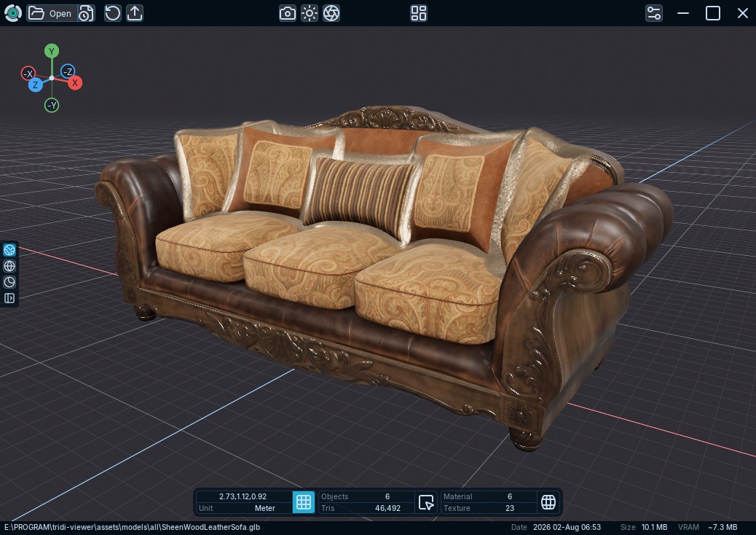The height and width of the screenshot is (535, 756).
Task: Expand the side panel on the left bar
Action: (9, 298)
